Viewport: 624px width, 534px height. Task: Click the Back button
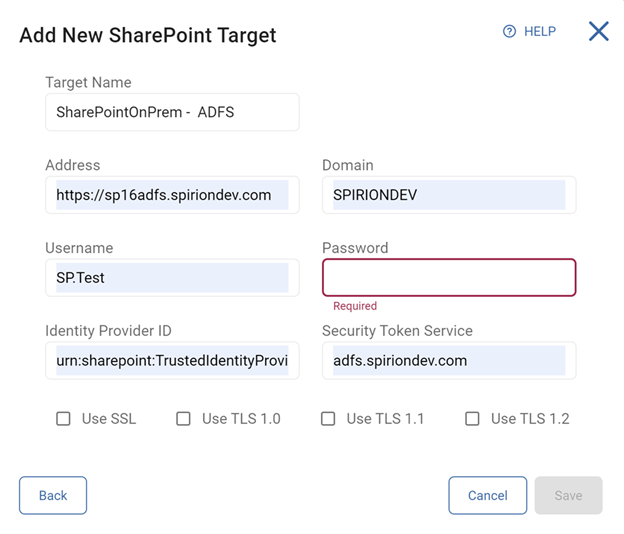(53, 495)
